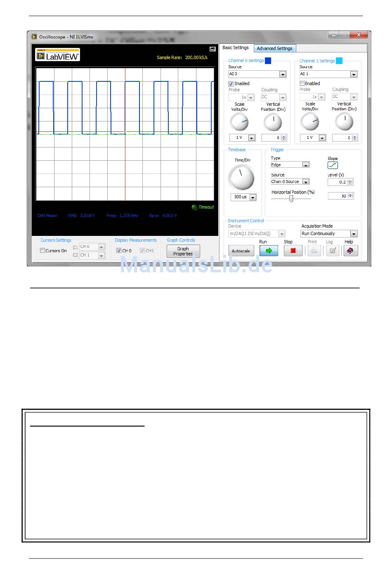Open Channel 0 Coupling DC dropdown
This screenshot has height=573, width=392.
[283, 97]
